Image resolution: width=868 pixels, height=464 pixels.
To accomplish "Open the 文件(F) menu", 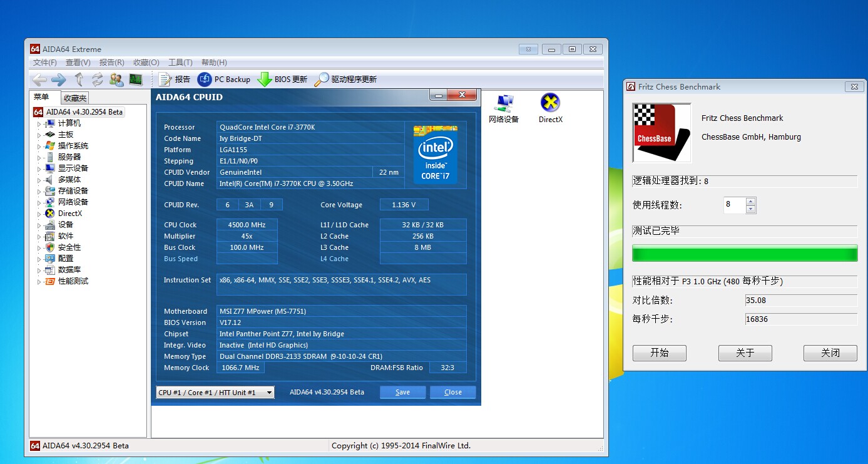I will [45, 63].
